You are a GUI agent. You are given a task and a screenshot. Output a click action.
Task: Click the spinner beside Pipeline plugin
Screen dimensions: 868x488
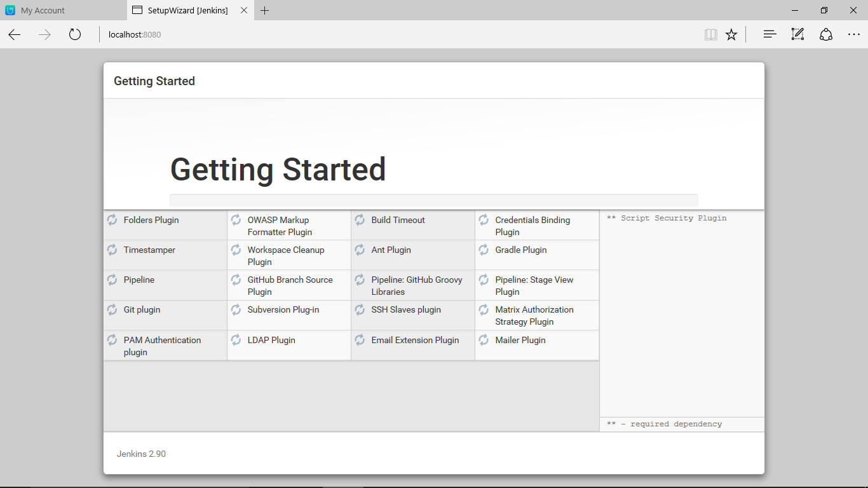point(112,280)
